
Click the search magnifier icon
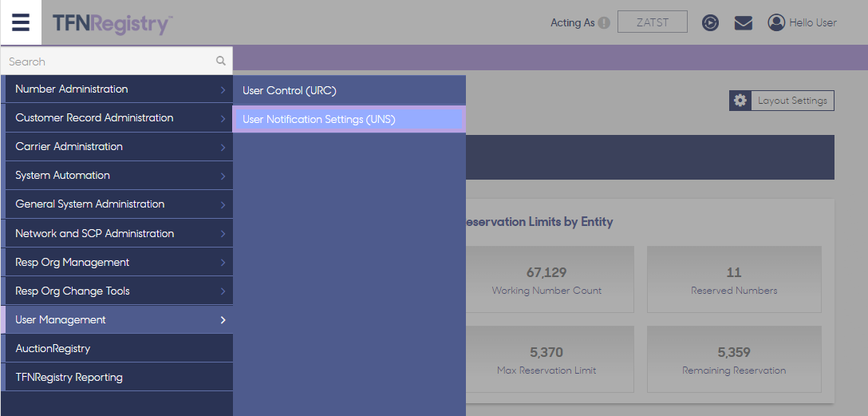pyautogui.click(x=221, y=61)
